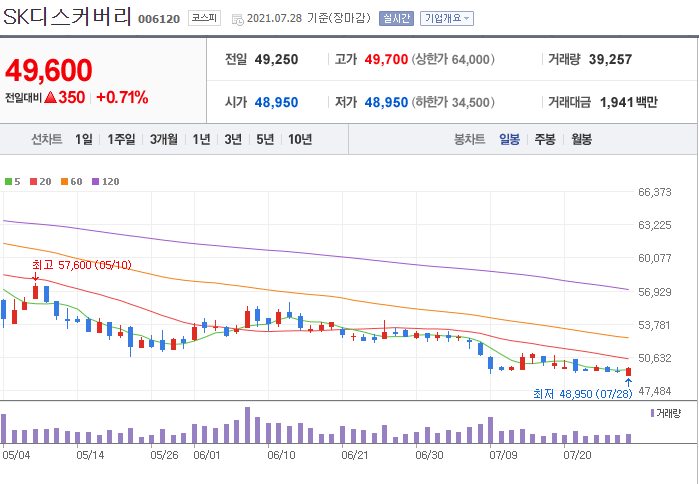Viewport: 699px width, 484px height.
Task: Click the 06/10 date axis label
Action: pyautogui.click(x=281, y=455)
